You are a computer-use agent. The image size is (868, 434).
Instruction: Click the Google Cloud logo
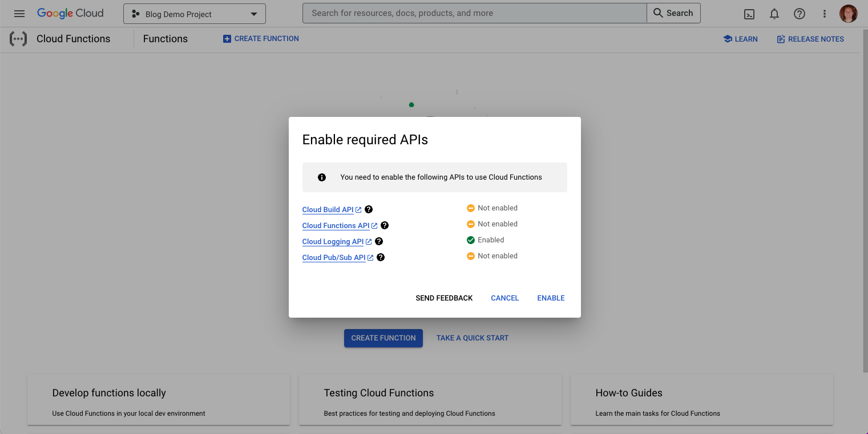click(70, 13)
